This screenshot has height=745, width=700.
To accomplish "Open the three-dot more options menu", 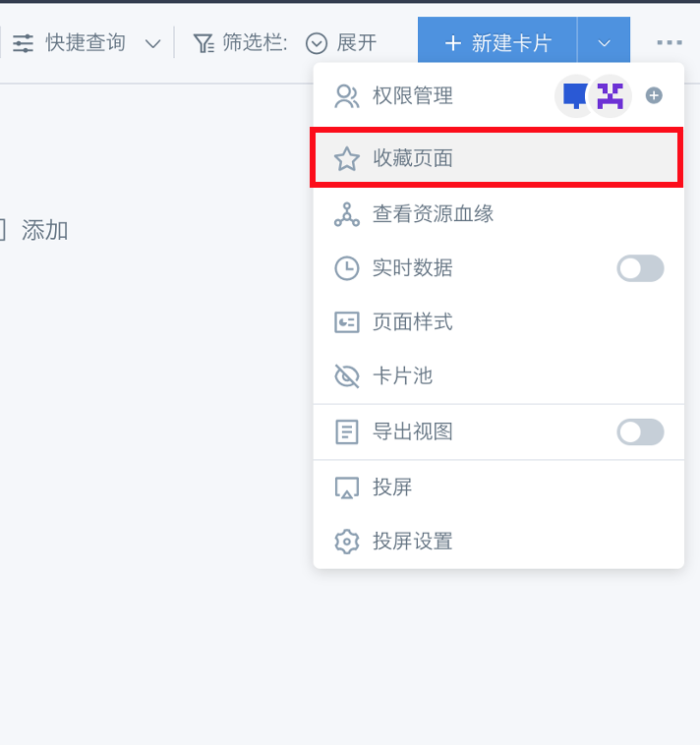I will (x=670, y=43).
